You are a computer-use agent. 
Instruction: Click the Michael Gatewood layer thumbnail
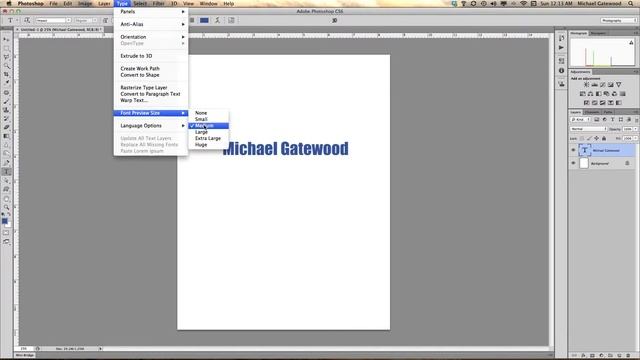point(584,150)
